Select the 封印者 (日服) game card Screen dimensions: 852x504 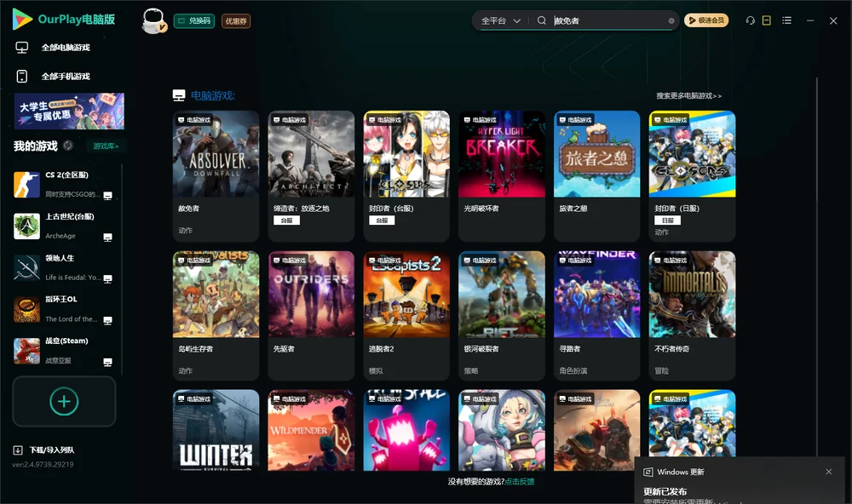692,176
